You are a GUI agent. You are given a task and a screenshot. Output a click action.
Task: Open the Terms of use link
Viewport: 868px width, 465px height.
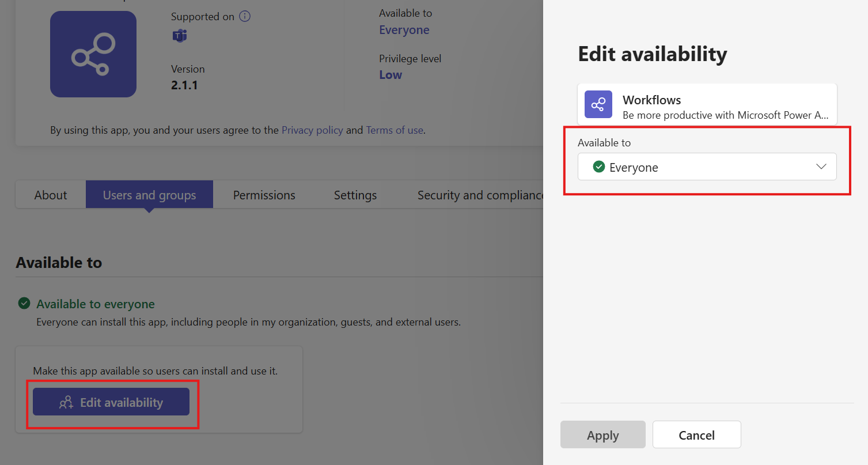[394, 130]
